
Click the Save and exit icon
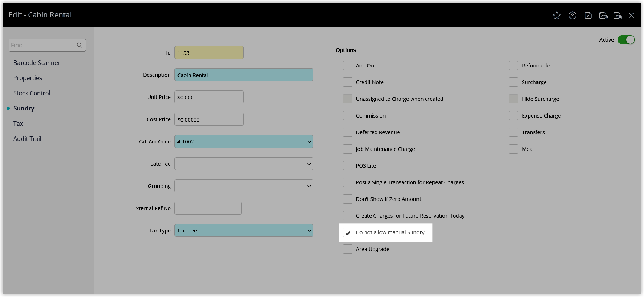click(x=618, y=15)
